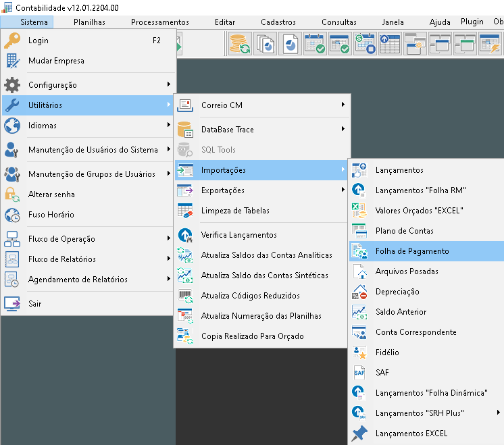Click the SAF file icon
504x445 pixels.
pos(359,373)
